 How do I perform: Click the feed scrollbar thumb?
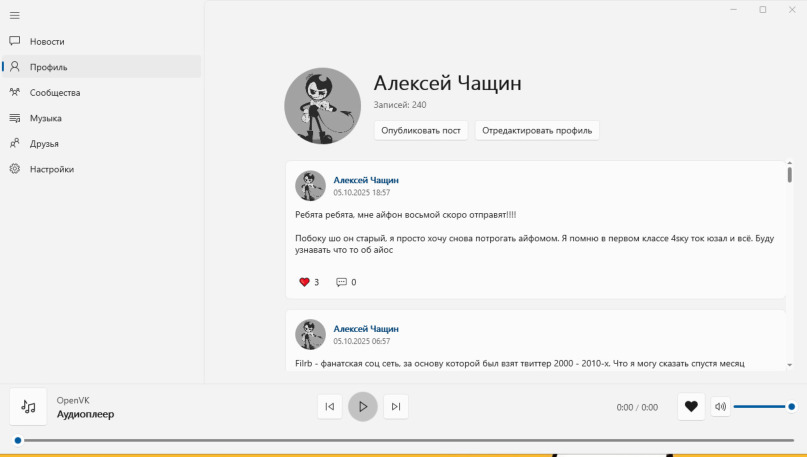tap(790, 174)
